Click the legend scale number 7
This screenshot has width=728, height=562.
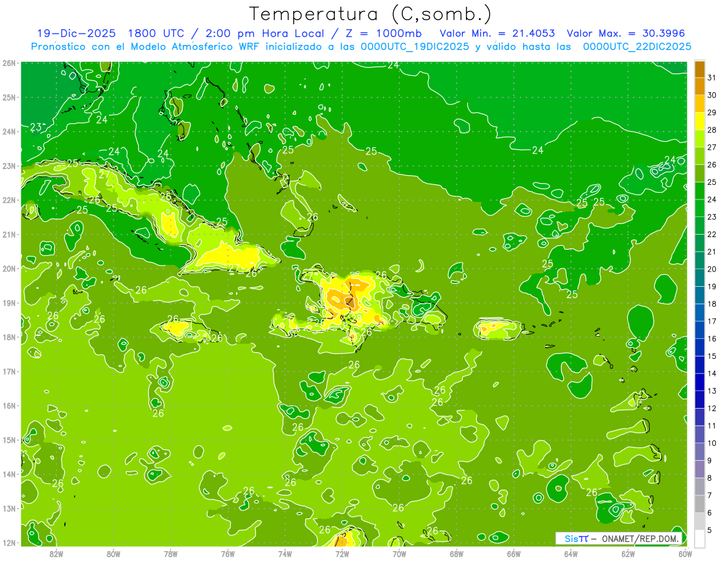point(710,495)
